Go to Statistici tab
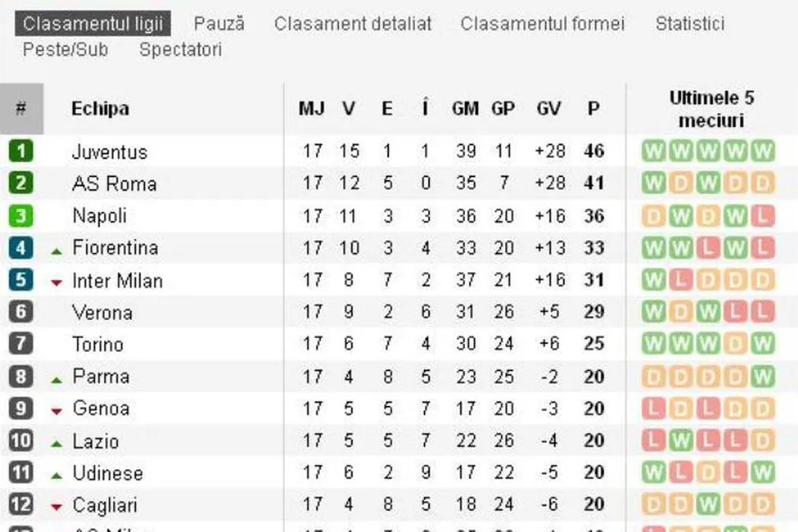The image size is (798, 532). coord(689,24)
